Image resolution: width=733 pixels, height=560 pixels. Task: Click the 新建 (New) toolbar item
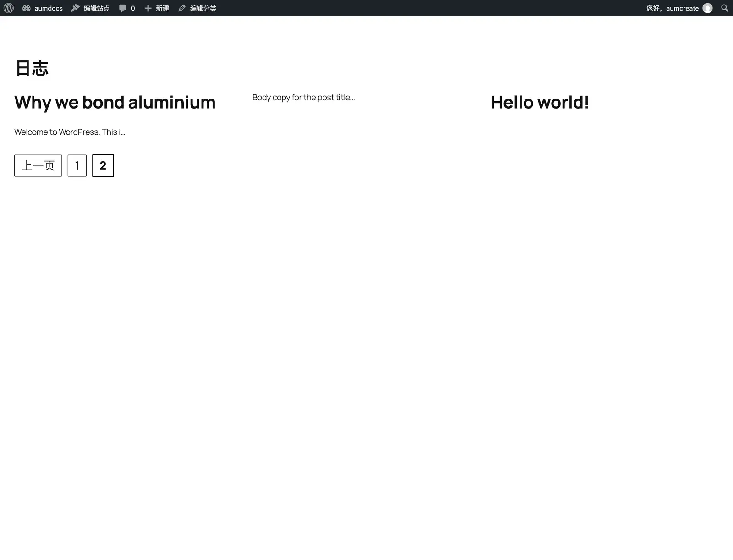[157, 8]
